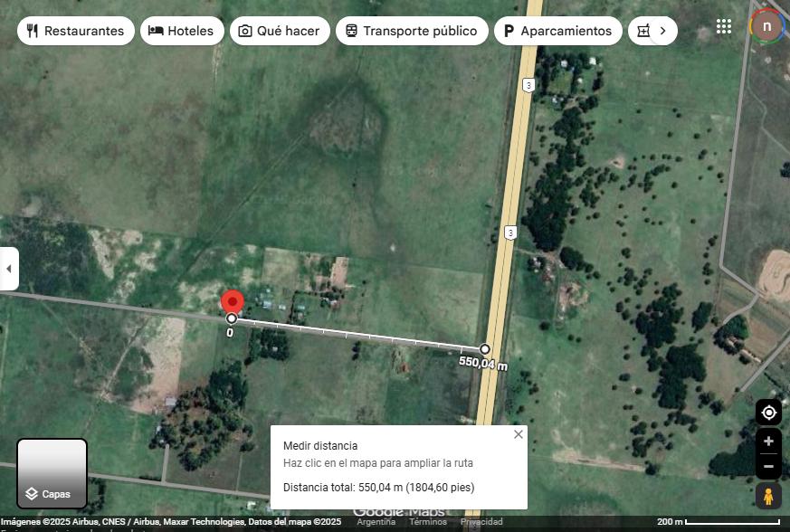Select the 550,04 m measurement endpoint

click(x=485, y=349)
